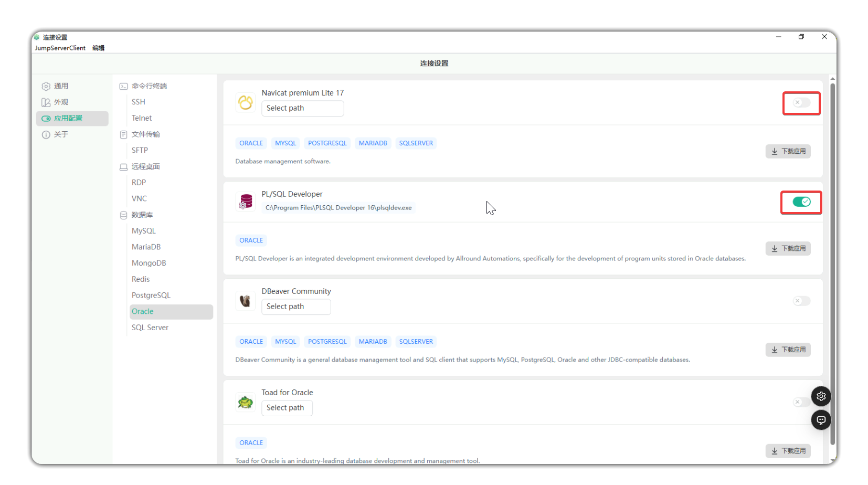Disable the PL/SQL Developer toggle
This screenshot has height=485, width=868.
point(801,202)
